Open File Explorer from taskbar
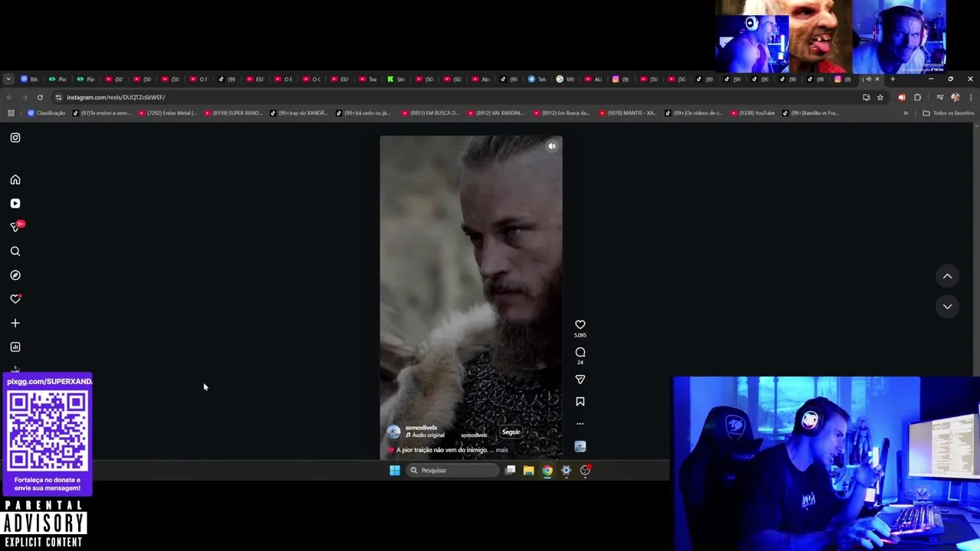 (x=528, y=471)
